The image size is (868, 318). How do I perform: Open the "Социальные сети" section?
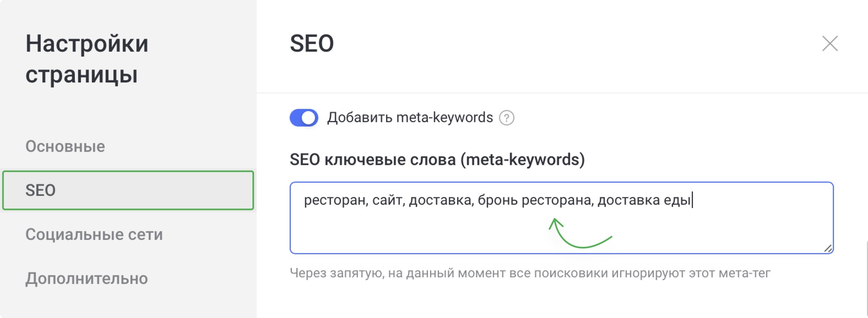tap(94, 234)
